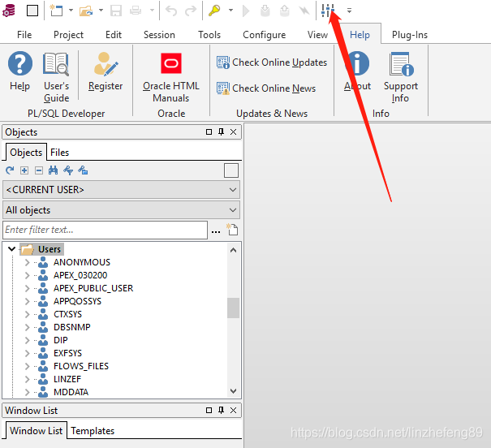Click the Execute play icon

(x=246, y=11)
